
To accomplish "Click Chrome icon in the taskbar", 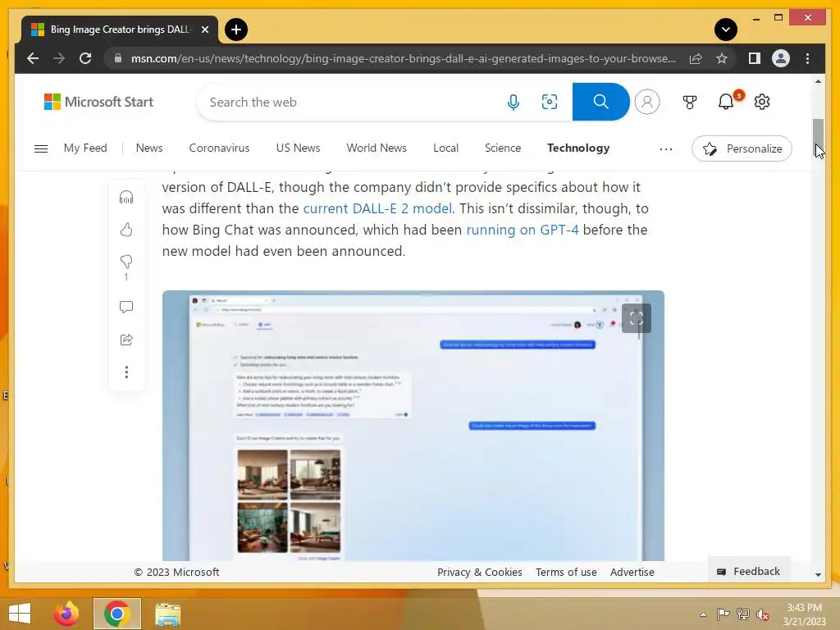I will tap(116, 614).
